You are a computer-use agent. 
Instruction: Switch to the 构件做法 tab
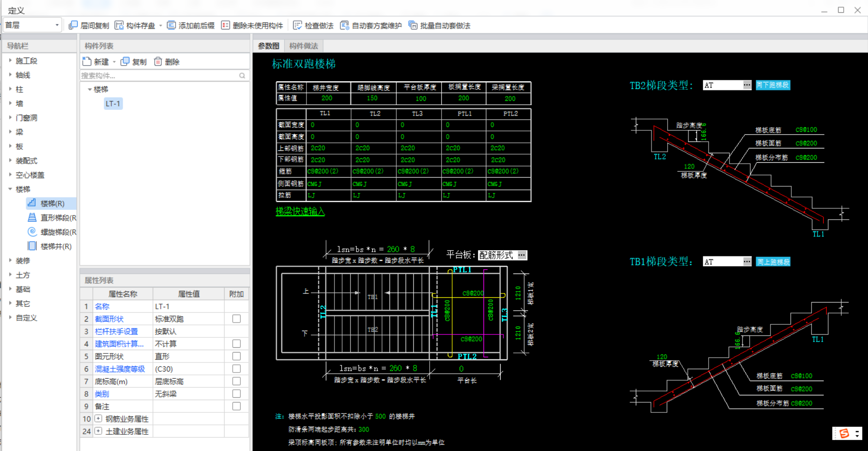coord(304,46)
